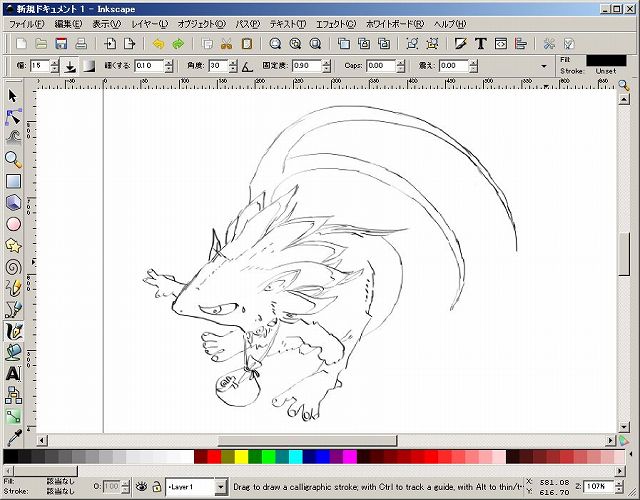The width and height of the screenshot is (640, 500).
Task: Select the Star polygon tool
Action: [x=13, y=245]
